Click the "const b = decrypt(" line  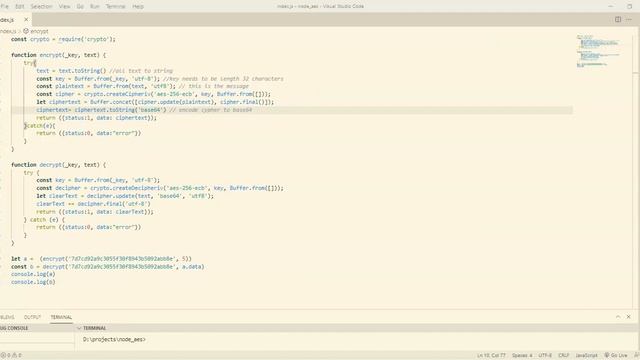[x=108, y=267]
